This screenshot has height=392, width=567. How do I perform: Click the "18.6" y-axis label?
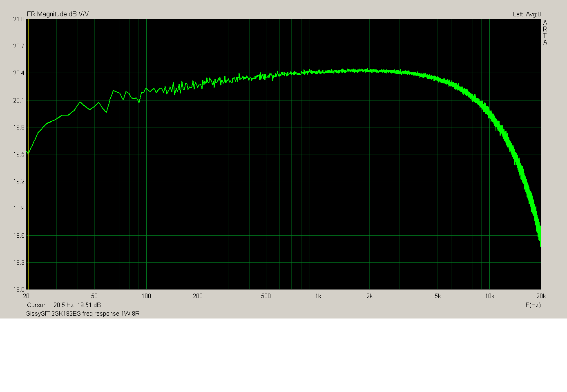[19, 236]
